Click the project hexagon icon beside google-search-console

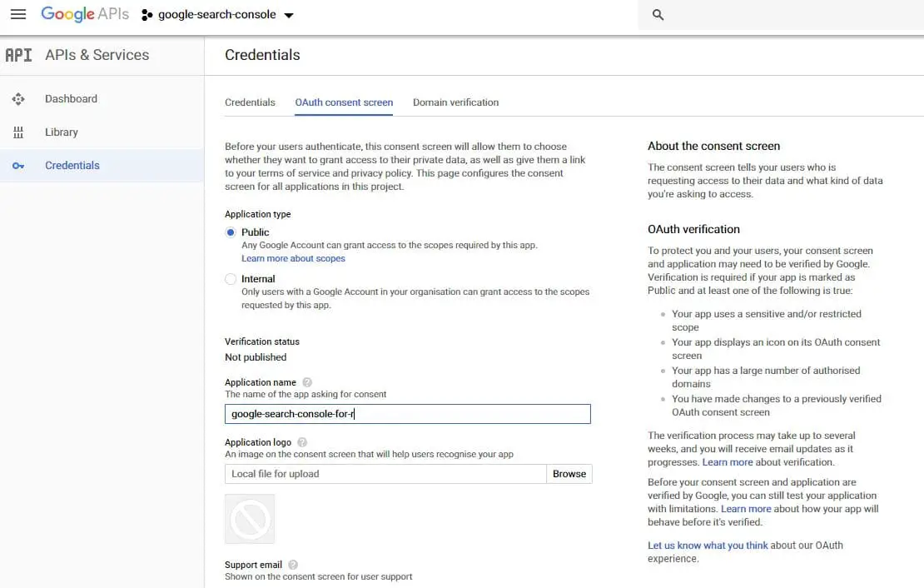147,15
